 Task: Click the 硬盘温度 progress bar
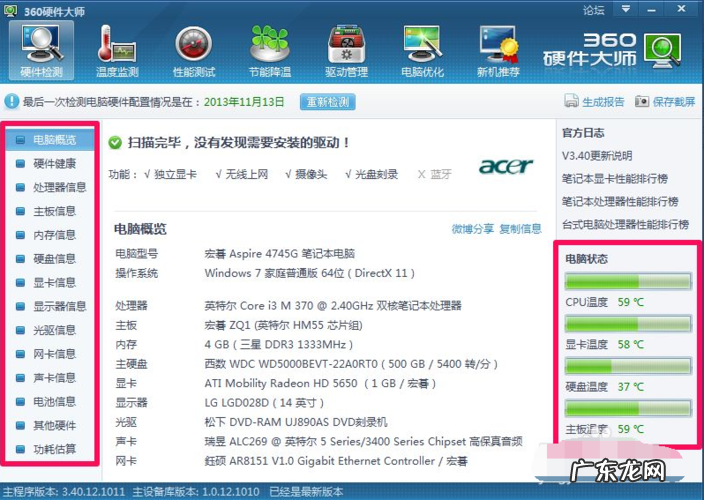[x=628, y=366]
